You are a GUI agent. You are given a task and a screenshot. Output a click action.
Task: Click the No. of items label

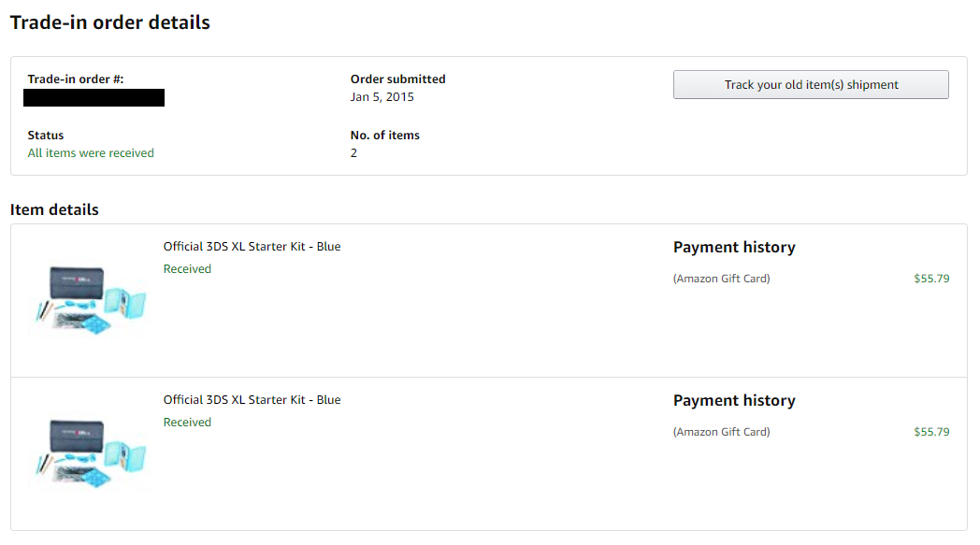(385, 135)
